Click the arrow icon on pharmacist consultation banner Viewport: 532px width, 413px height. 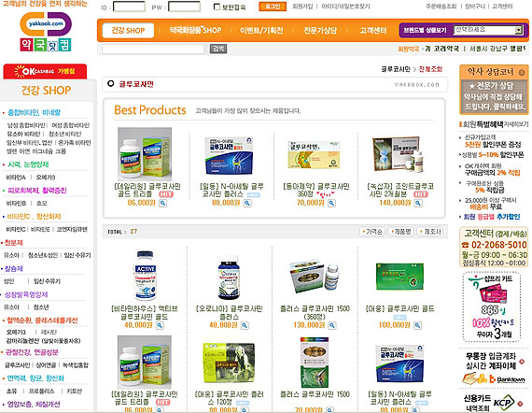522,72
